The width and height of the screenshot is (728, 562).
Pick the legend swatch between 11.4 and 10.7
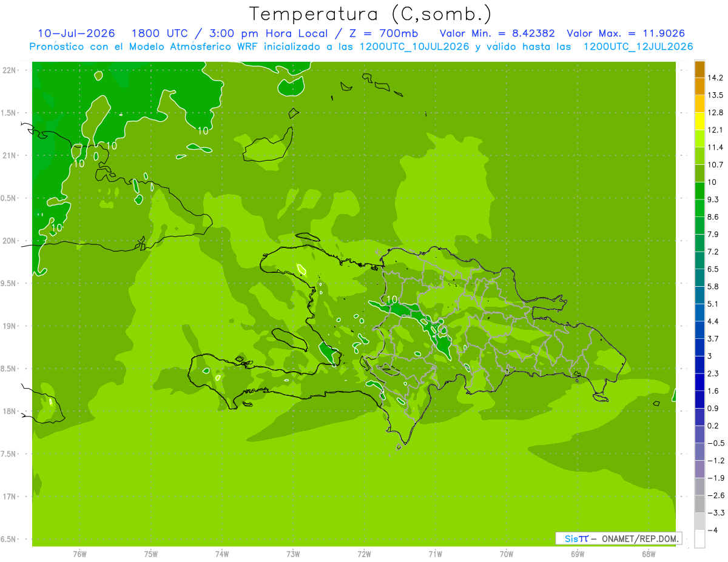[699, 156]
